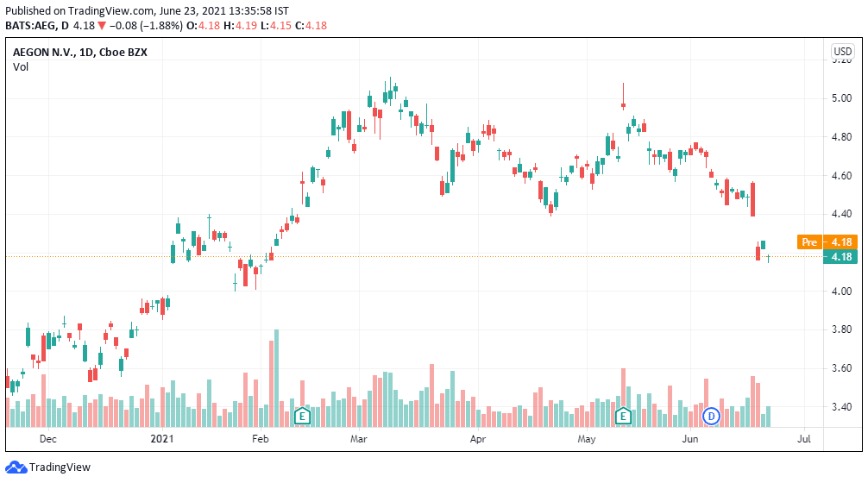
Task: Click the orange Pre price label
Action: (x=809, y=241)
